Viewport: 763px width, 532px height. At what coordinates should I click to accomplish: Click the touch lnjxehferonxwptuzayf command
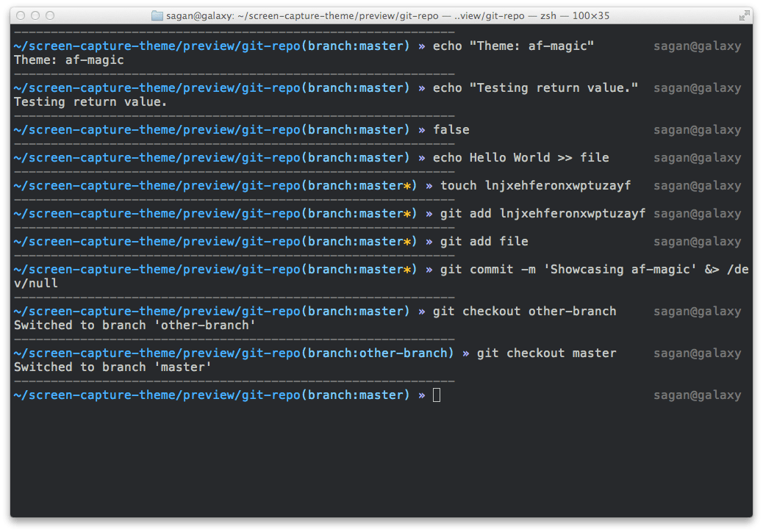pyautogui.click(x=534, y=185)
